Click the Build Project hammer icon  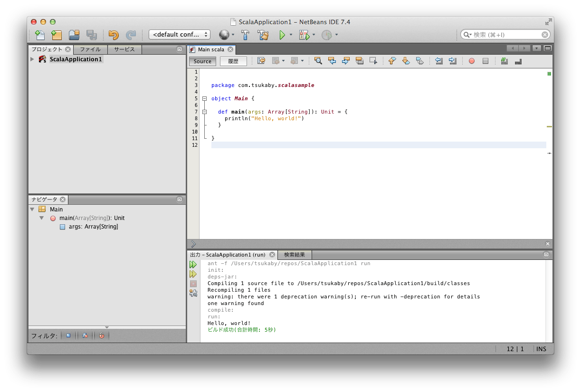tap(245, 35)
